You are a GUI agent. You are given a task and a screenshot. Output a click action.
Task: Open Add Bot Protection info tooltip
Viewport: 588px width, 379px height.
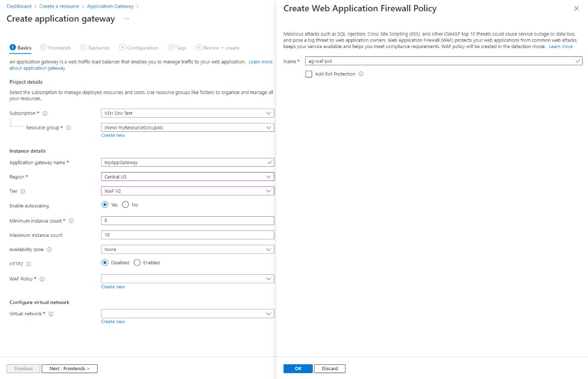click(x=361, y=74)
